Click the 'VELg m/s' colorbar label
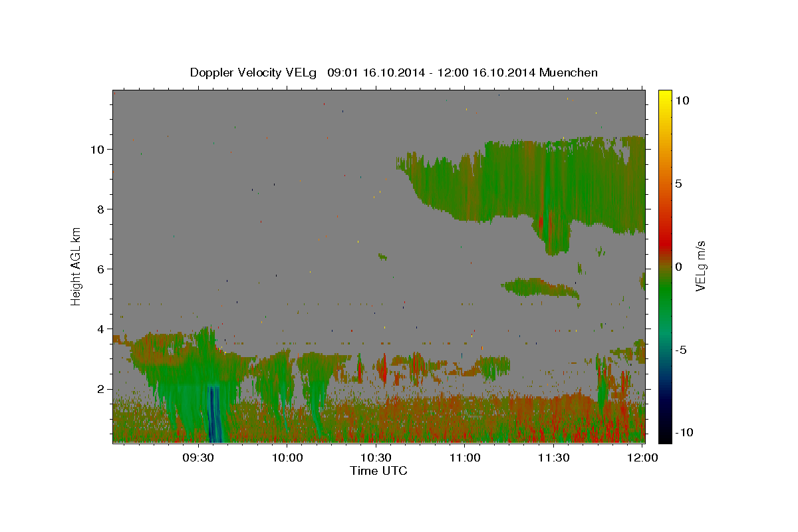The width and height of the screenshot is (798, 532). point(700,266)
